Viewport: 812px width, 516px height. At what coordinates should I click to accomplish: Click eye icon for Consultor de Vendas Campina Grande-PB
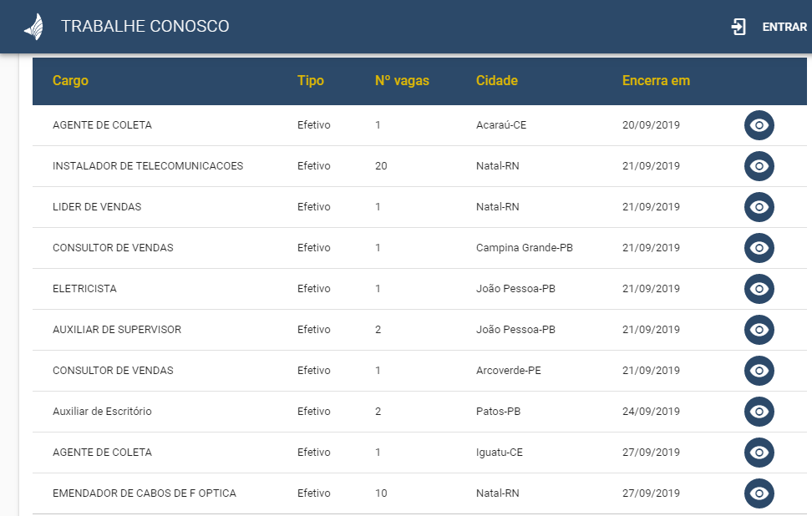759,248
